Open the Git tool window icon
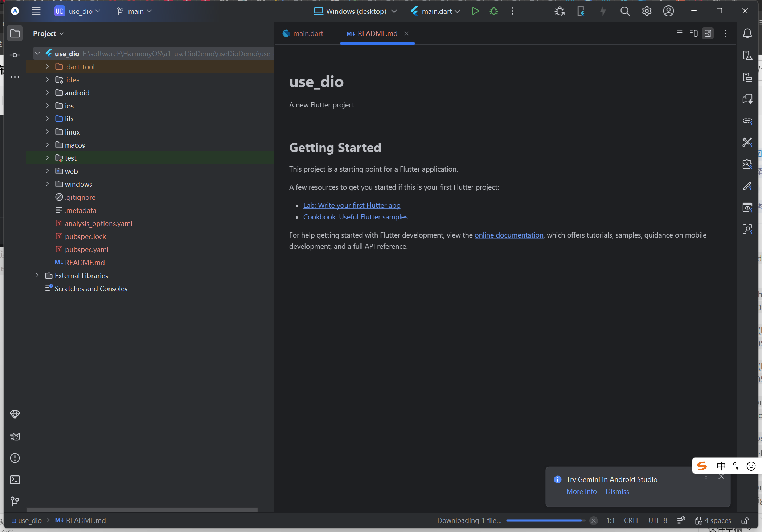The image size is (762, 532). coord(15,501)
